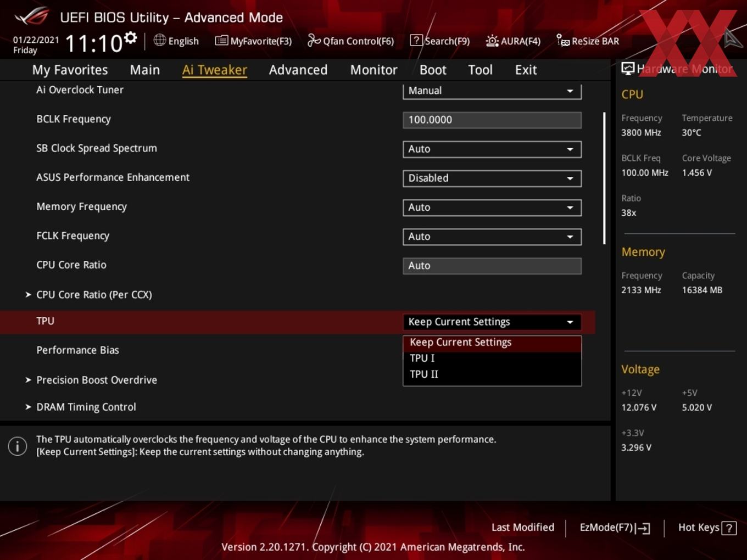Click the BCLK Frequency label
This screenshot has height=560, width=747.
[x=73, y=120]
